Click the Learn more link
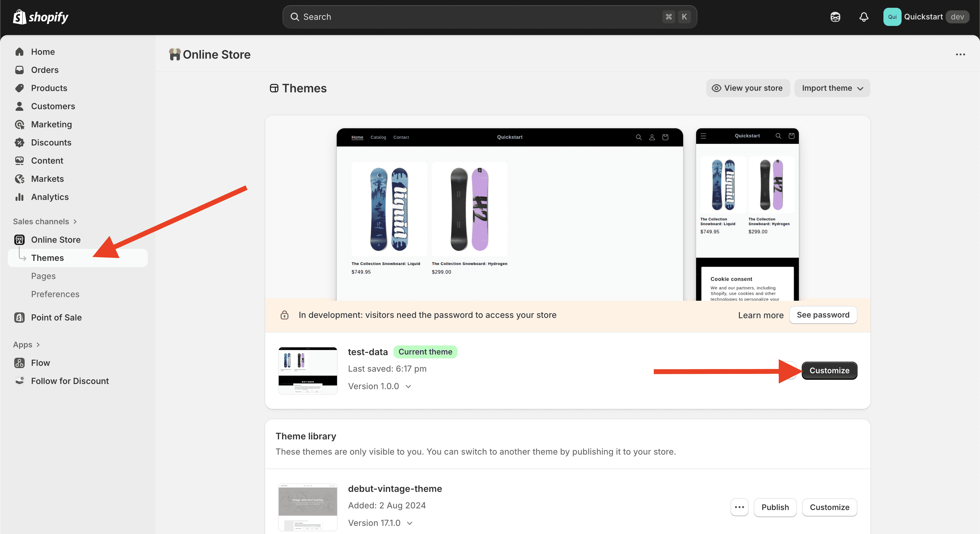Image resolution: width=980 pixels, height=534 pixels. [761, 315]
